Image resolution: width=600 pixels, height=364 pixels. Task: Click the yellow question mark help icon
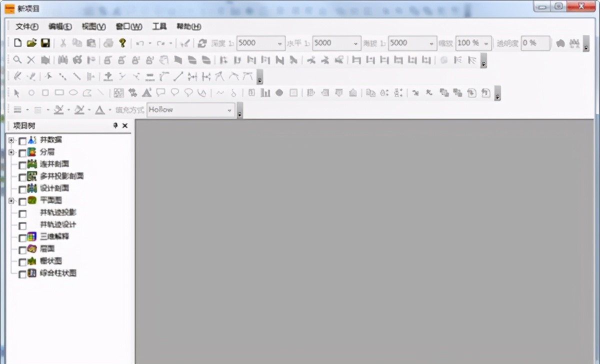(122, 43)
